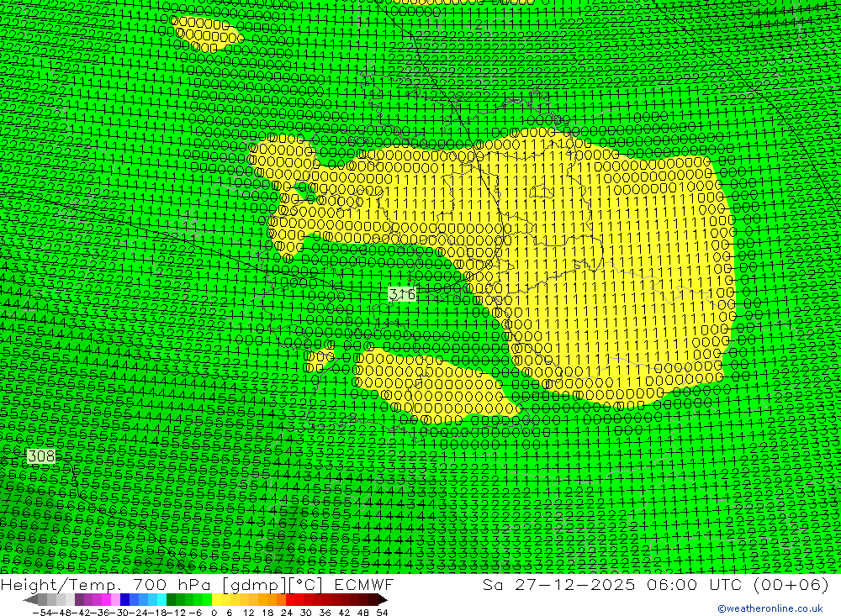Click the 308 contour height label
This screenshot has height=616, width=841.
point(40,456)
